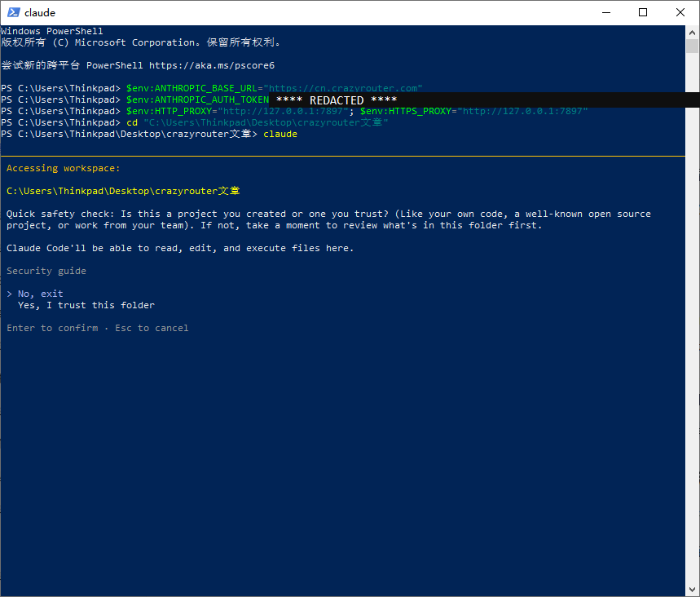Screen dimensions: 700x597
Task: Click the scrollbar up arrow
Action: point(692,32)
